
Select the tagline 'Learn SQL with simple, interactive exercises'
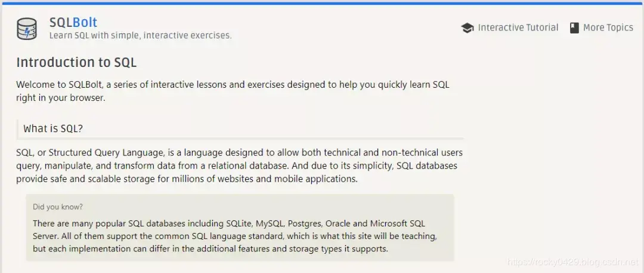coord(140,36)
